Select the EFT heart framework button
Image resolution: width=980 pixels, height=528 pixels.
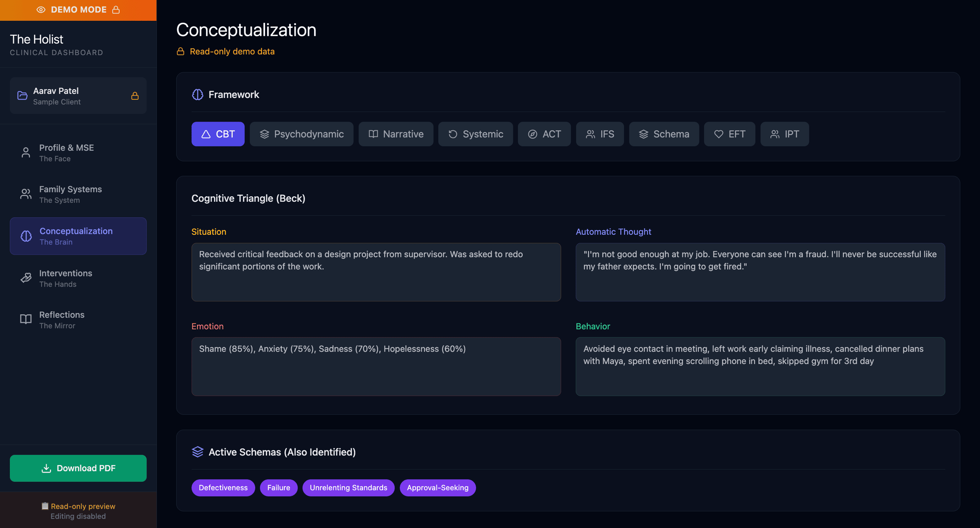[x=729, y=134]
